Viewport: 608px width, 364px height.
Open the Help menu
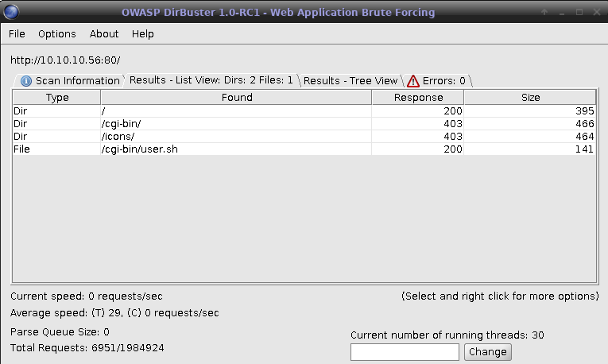coord(143,34)
